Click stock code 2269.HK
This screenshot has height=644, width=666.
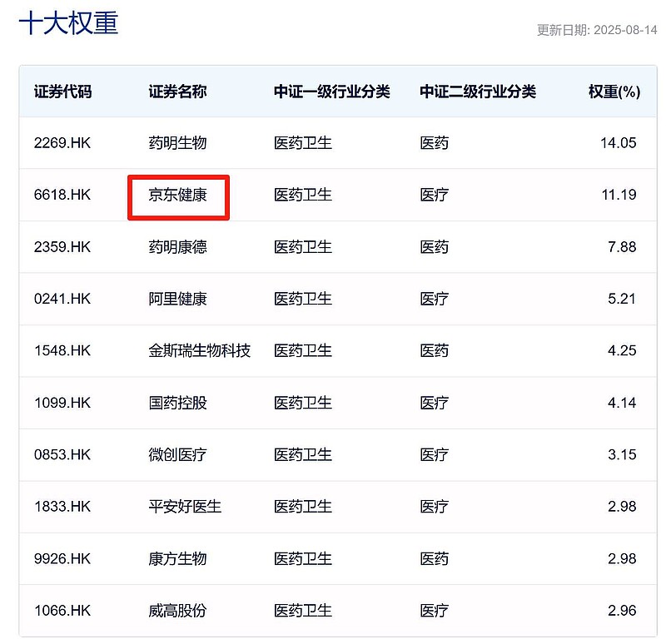tap(62, 143)
